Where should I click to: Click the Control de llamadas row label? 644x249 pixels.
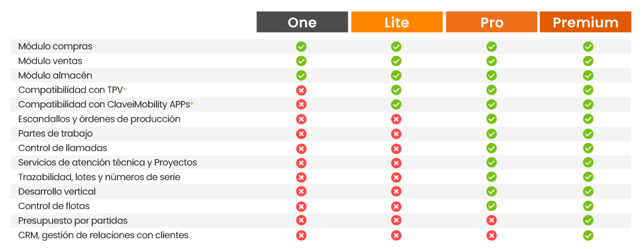click(x=63, y=148)
